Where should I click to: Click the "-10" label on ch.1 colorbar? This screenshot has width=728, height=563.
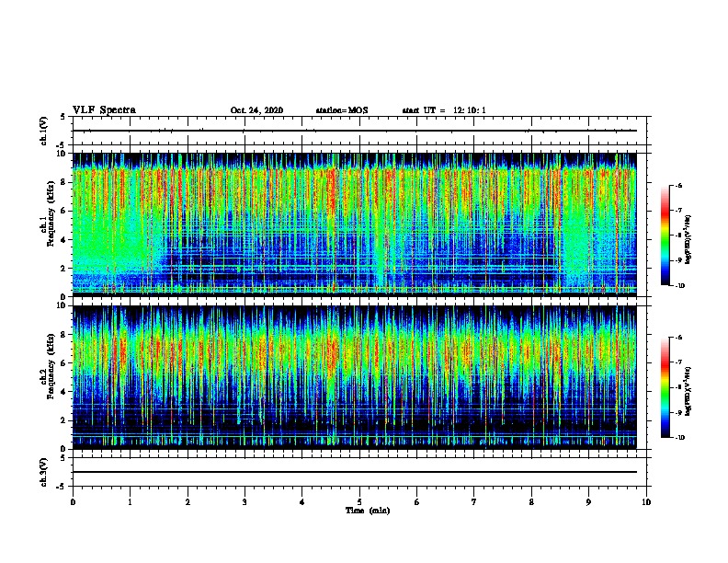coord(679,286)
